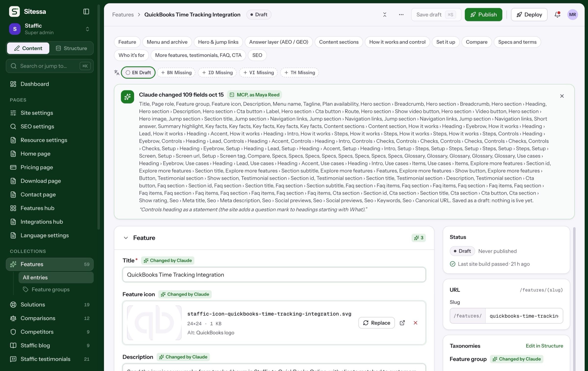Switch to the Content mode
Screen dimensions: 588x371
(x=28, y=48)
